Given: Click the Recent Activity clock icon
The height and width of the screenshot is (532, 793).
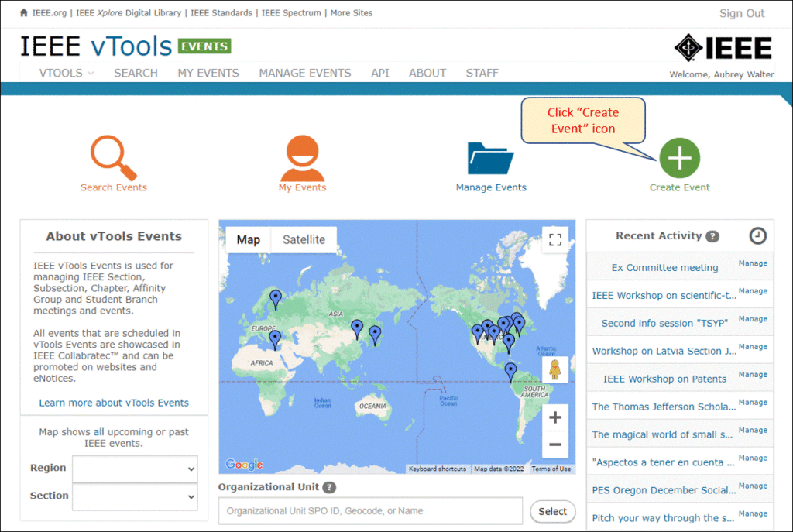Looking at the screenshot, I should tap(757, 235).
